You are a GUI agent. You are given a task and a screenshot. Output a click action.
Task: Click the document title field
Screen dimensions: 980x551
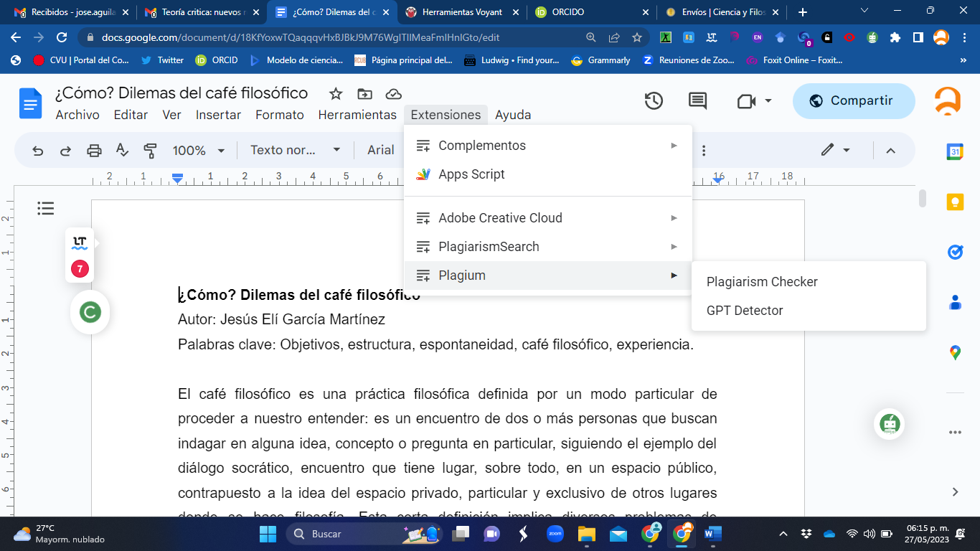pyautogui.click(x=182, y=93)
